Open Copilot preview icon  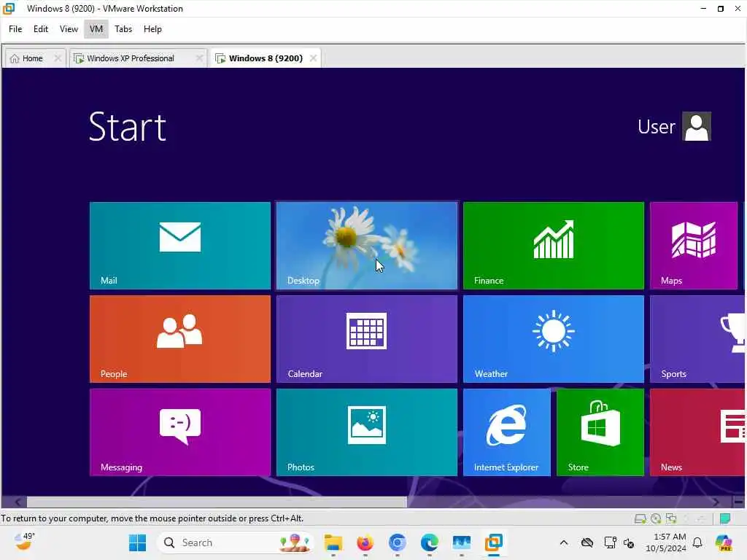724,542
